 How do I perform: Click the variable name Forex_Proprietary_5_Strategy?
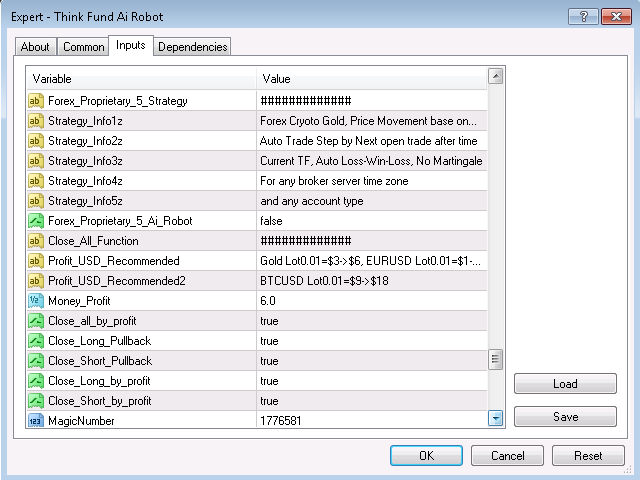pyautogui.click(x=118, y=101)
